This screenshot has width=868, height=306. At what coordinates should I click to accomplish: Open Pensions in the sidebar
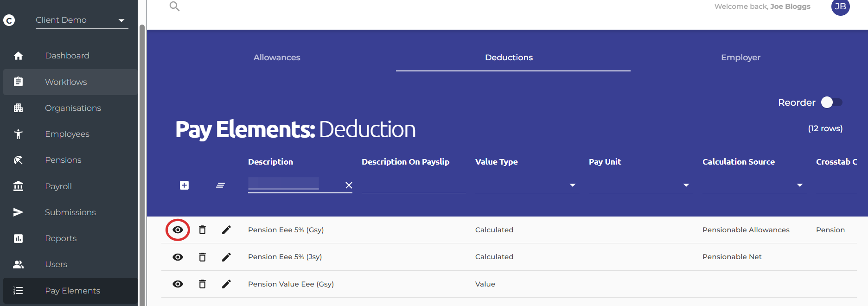click(70, 160)
